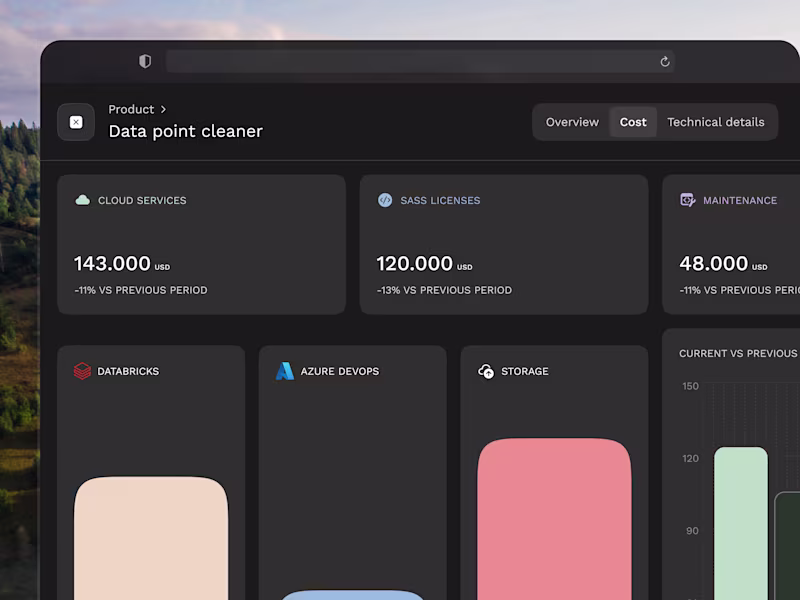Screen dimensions: 800x600
Task: Expand the breadcrumb chevron next to Product
Action: [163, 109]
